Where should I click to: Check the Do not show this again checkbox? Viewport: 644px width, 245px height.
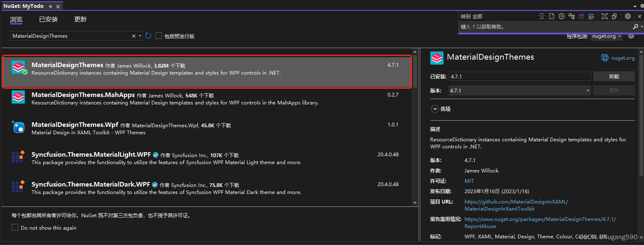click(15, 228)
